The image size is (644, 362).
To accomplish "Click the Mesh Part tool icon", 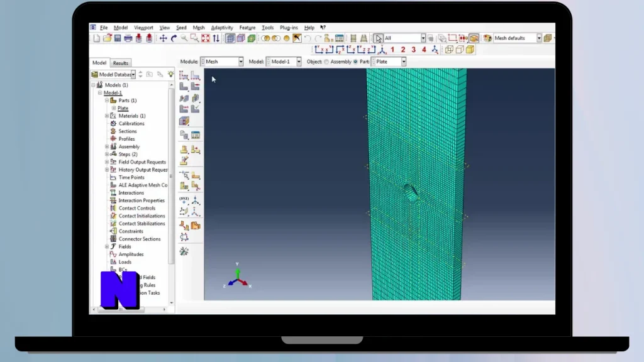I will [184, 87].
